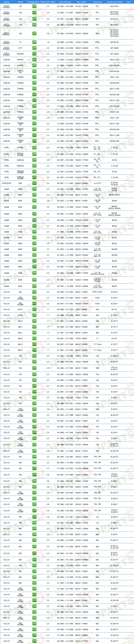Click the Nadwozie column header
This screenshot has width=134, height=644.
click(x=98, y=2)
